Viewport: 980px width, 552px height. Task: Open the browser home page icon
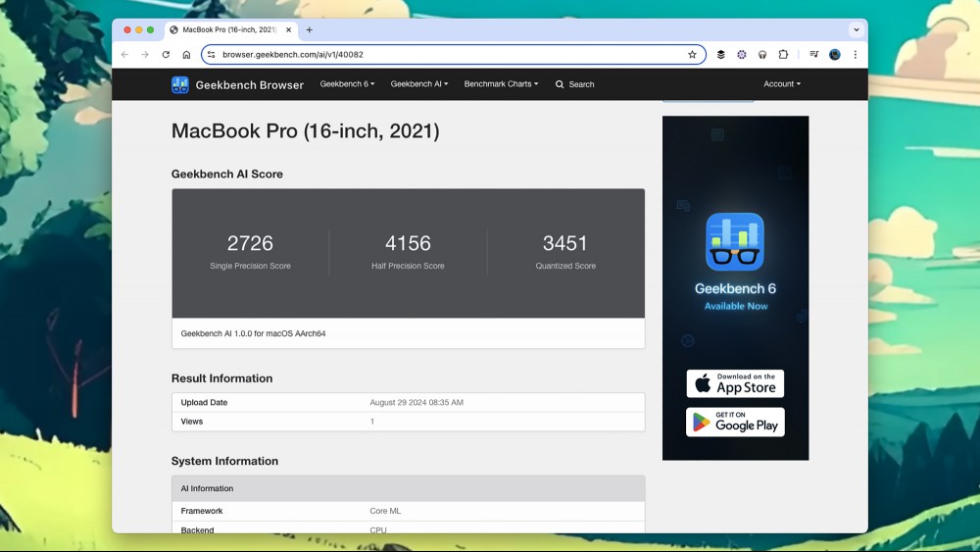tap(186, 54)
